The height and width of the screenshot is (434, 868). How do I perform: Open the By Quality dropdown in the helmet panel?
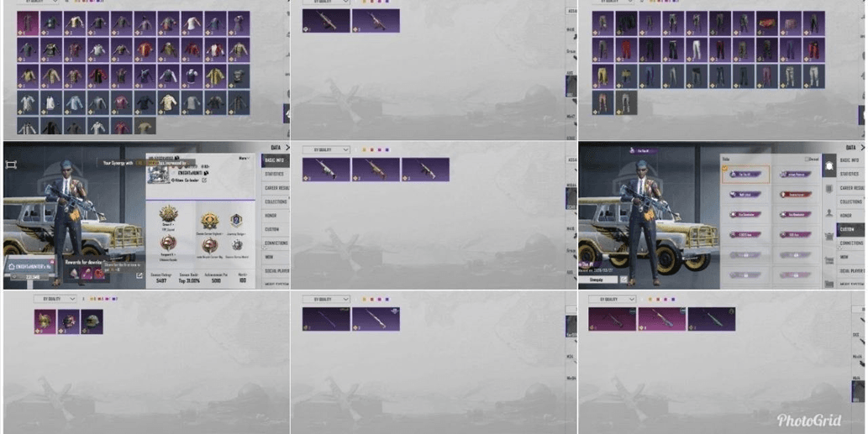point(55,299)
